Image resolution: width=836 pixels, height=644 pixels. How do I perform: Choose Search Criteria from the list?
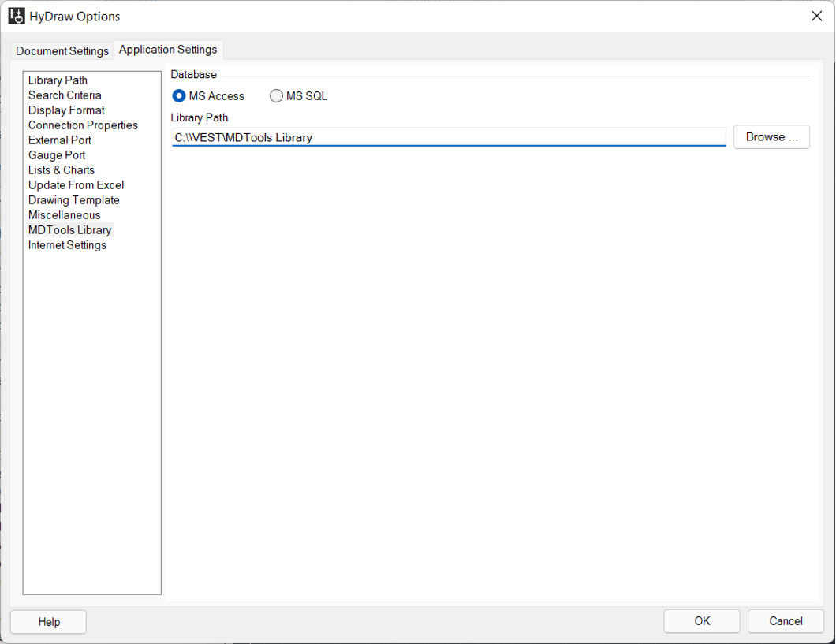tap(65, 95)
